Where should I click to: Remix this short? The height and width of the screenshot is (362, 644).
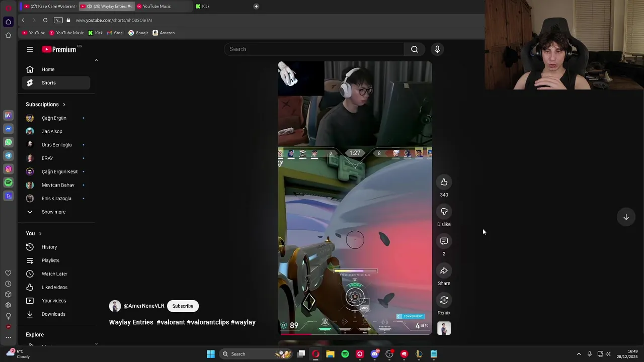(444, 300)
